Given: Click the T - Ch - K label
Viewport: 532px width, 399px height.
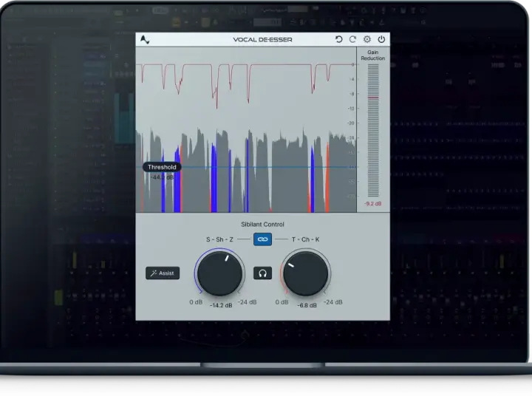Looking at the screenshot, I should (305, 239).
